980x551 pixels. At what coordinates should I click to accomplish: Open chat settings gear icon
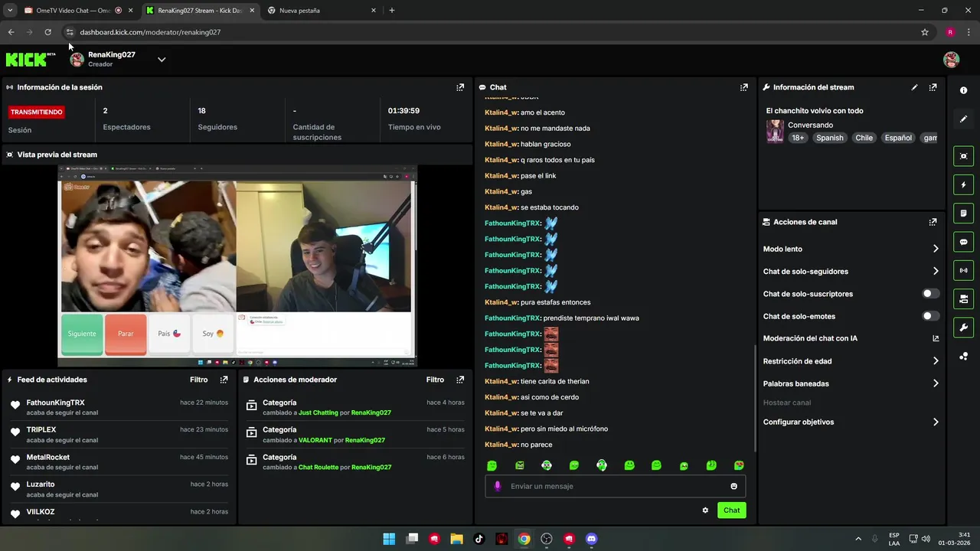[x=705, y=510]
